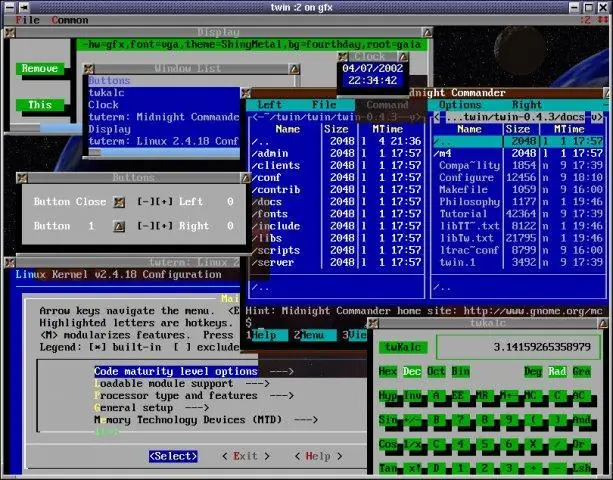Click the right panel path history arrow

596,117
